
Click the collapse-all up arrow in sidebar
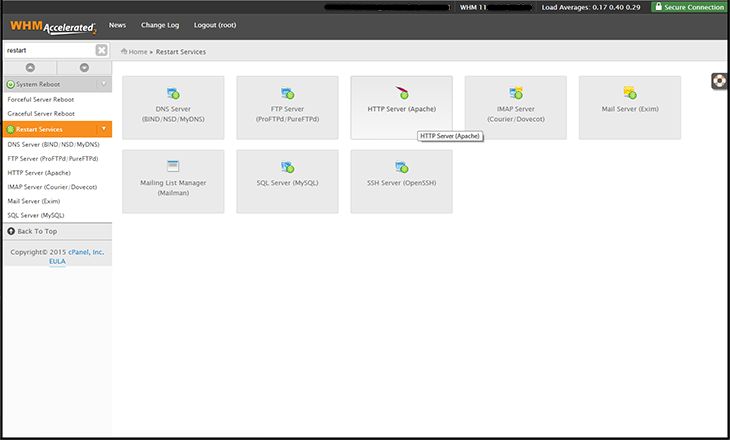(x=30, y=68)
